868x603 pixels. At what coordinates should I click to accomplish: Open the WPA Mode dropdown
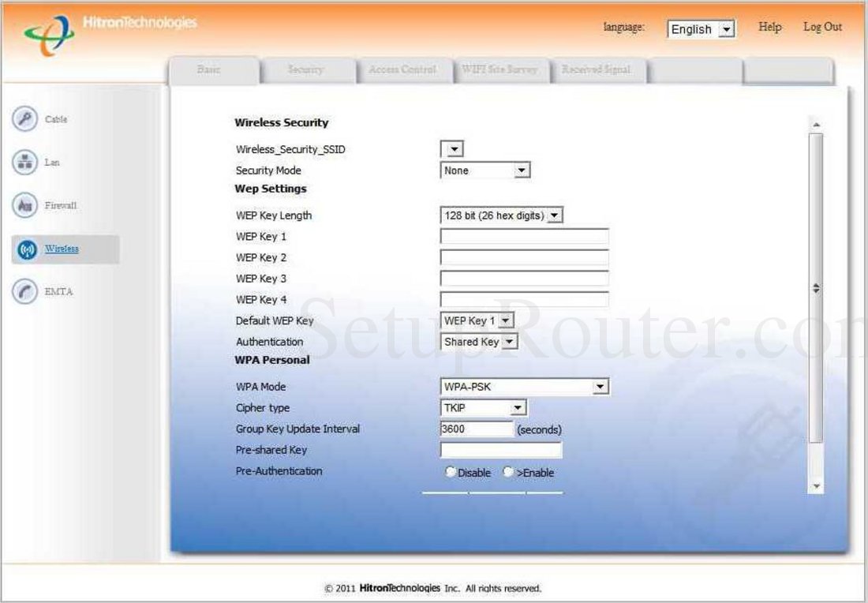[524, 387]
